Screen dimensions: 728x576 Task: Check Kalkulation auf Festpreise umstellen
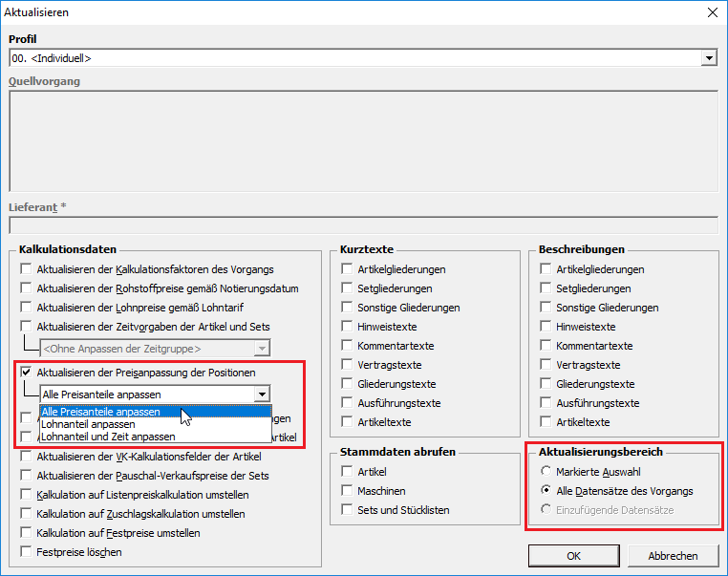[27, 533]
